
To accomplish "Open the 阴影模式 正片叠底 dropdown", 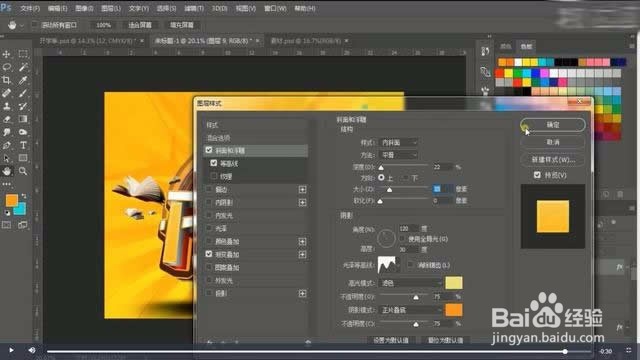I will pos(411,310).
